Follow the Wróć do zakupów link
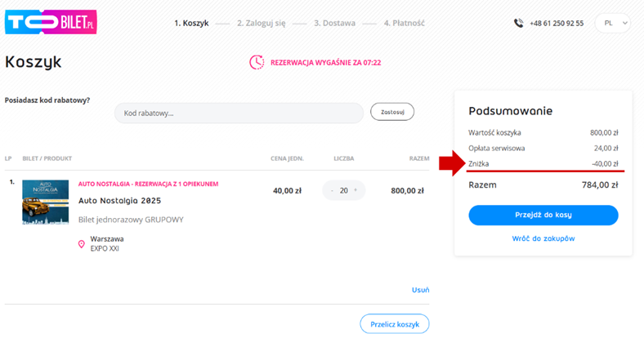 click(543, 238)
